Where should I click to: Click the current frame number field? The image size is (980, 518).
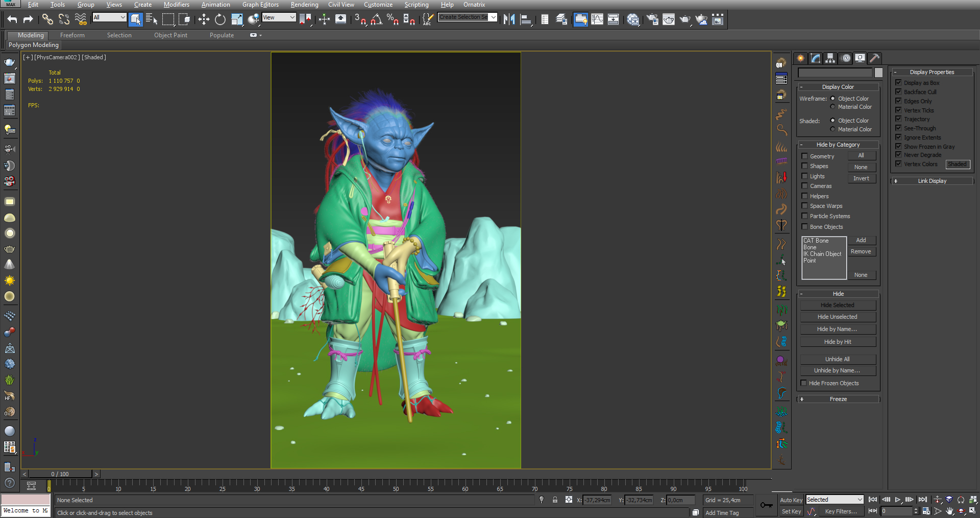(896, 511)
